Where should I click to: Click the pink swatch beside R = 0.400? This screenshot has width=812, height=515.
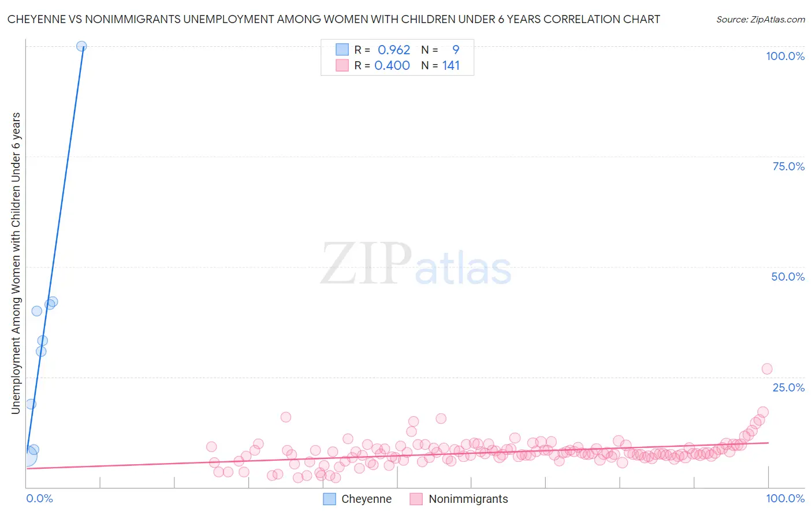click(x=342, y=65)
